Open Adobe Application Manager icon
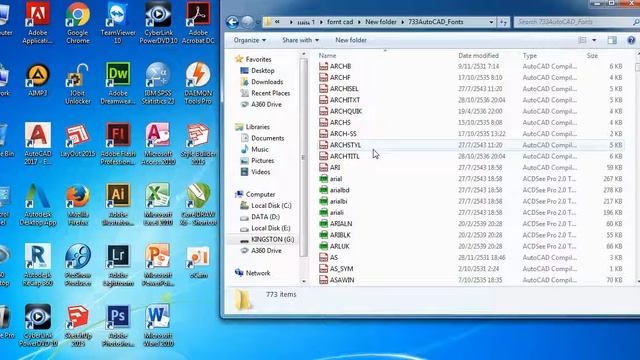The image size is (640, 360). click(38, 23)
